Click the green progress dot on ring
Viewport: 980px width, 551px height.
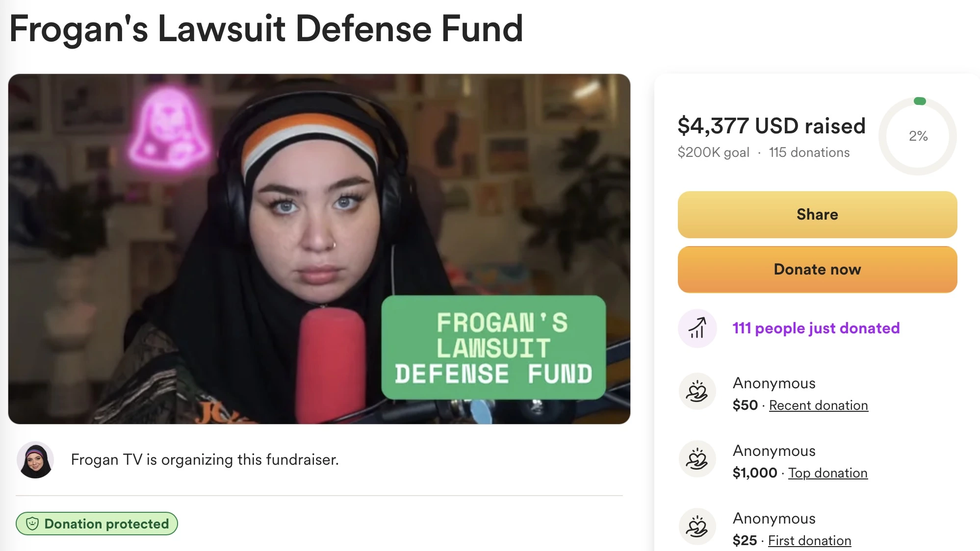pyautogui.click(x=920, y=101)
